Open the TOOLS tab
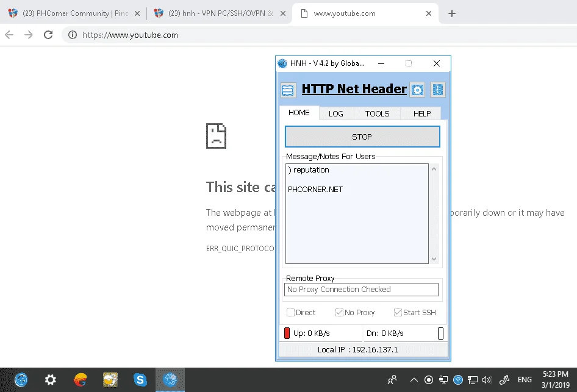 click(377, 113)
